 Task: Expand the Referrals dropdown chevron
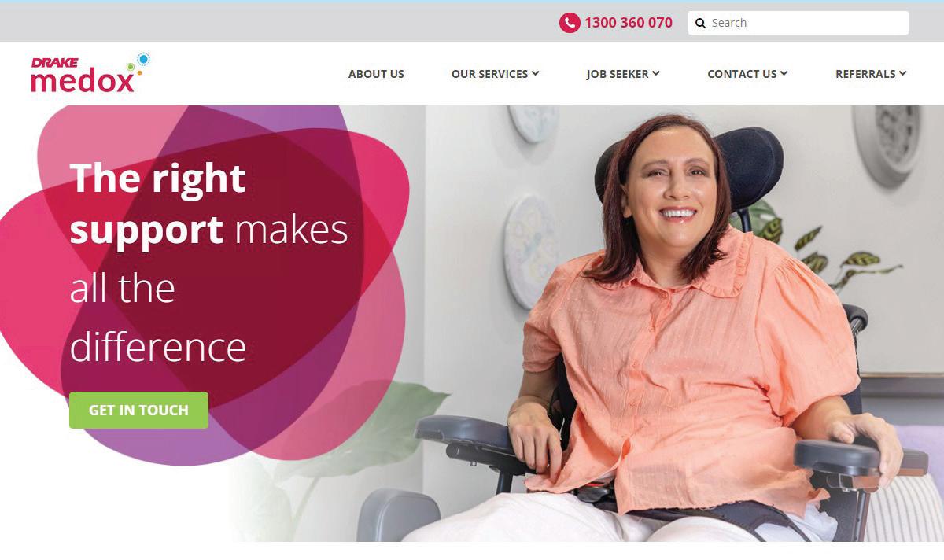tap(903, 73)
